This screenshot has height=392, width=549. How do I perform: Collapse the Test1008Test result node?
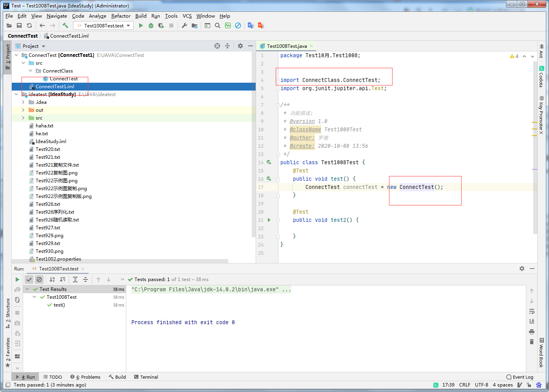[35, 297]
